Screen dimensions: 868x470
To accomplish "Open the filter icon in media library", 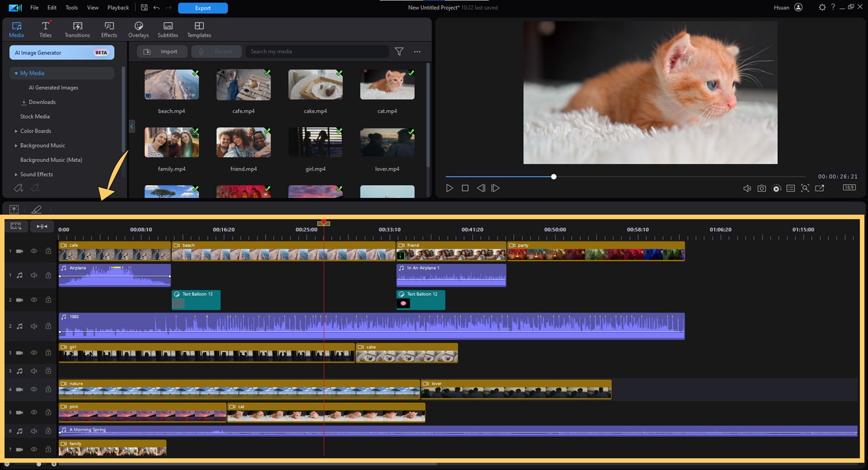I will tap(399, 52).
